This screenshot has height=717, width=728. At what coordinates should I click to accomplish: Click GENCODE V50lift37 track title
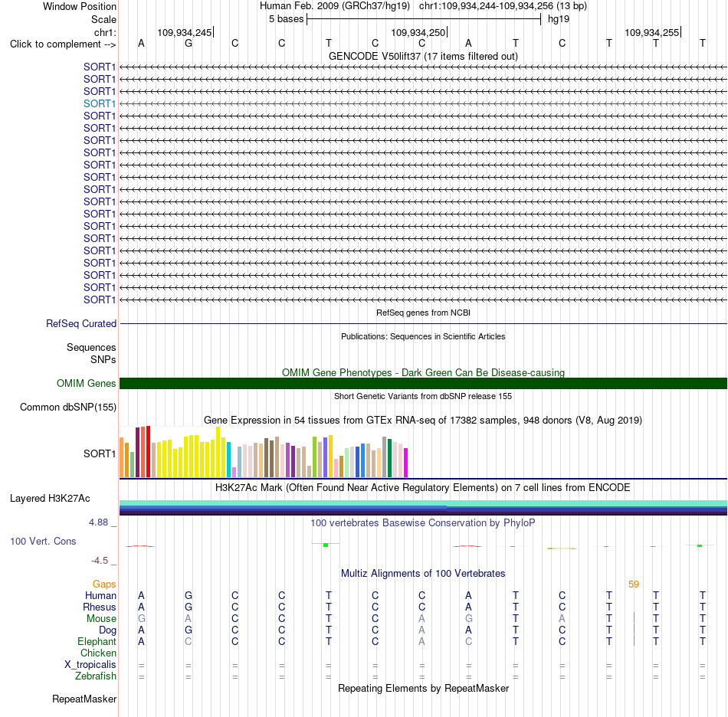[x=424, y=56]
